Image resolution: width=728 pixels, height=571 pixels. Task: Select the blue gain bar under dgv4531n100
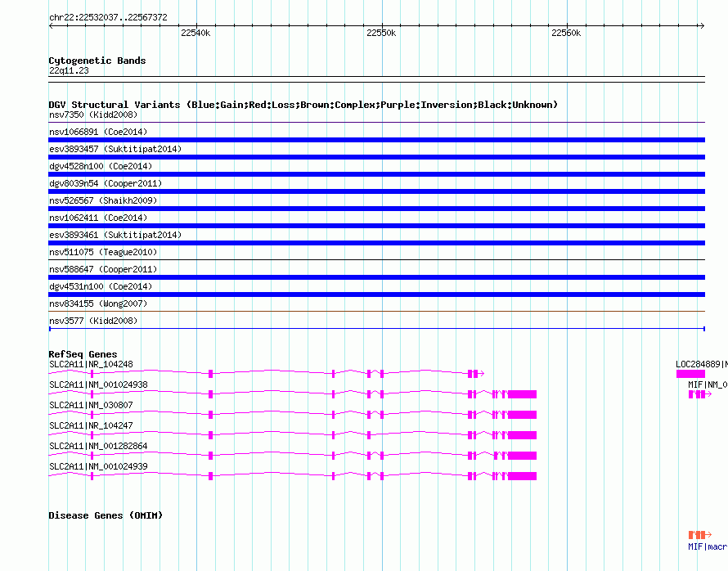click(x=376, y=294)
